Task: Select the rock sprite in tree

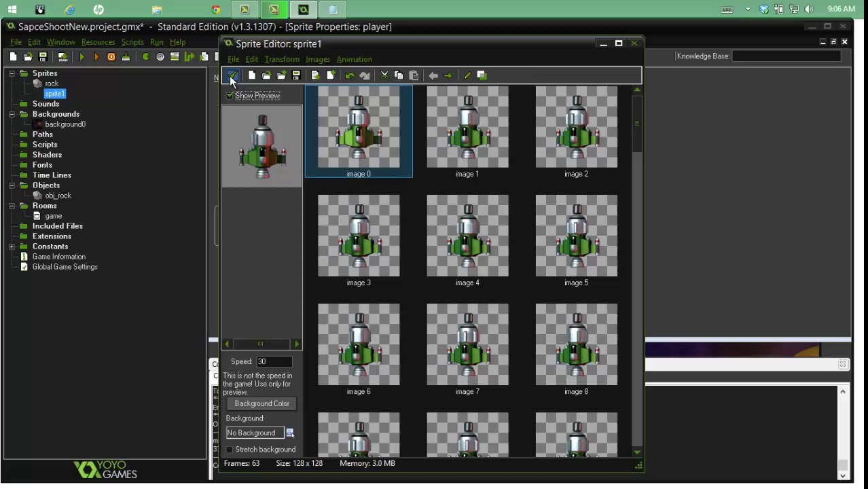Action: pos(52,84)
